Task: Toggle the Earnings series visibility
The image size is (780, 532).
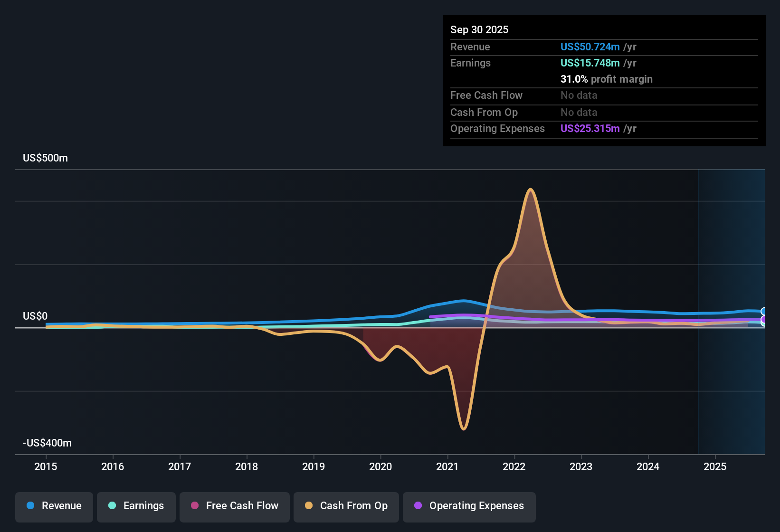Action: (x=136, y=506)
